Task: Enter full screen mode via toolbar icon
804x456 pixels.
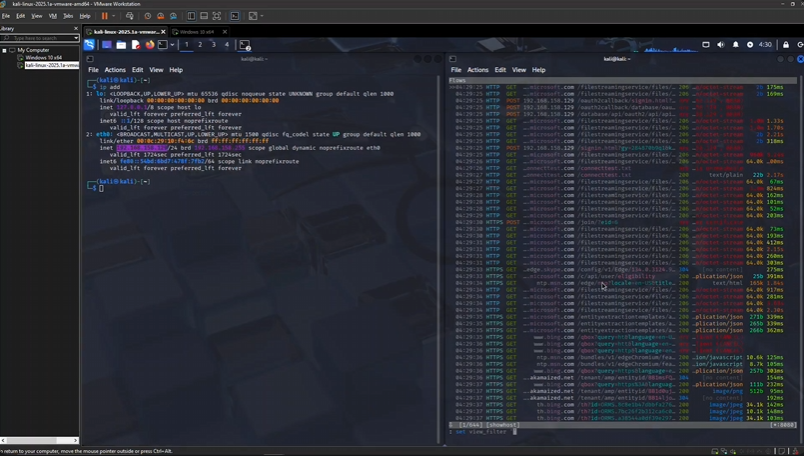Action: 217,16
